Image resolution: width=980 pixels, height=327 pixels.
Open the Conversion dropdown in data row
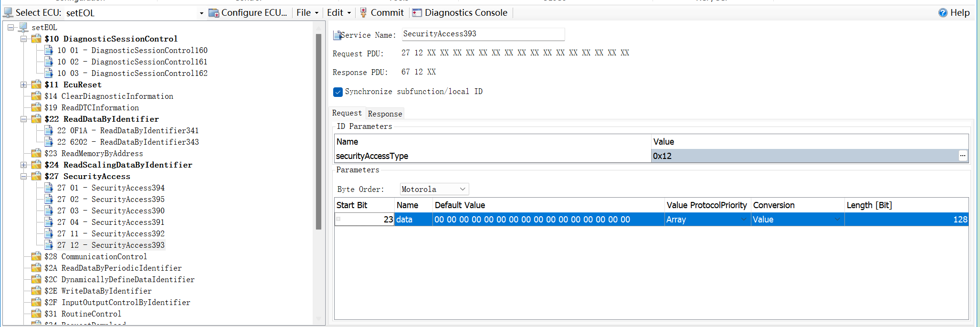pyautogui.click(x=837, y=220)
